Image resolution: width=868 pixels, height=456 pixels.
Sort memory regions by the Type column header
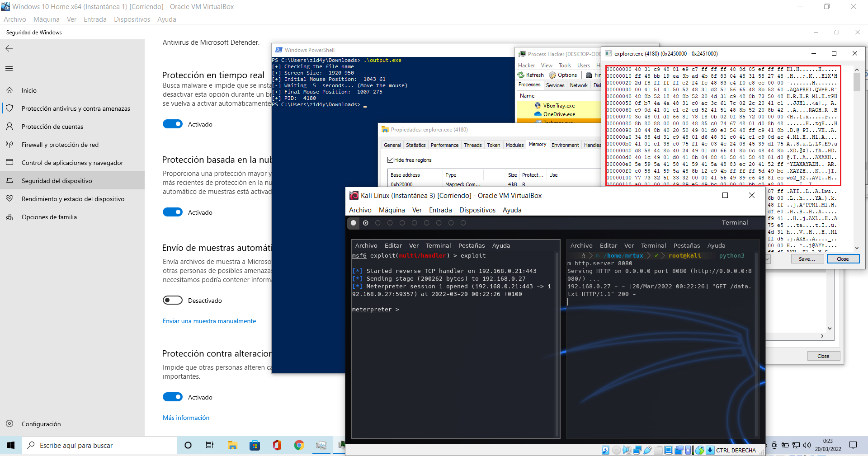(462, 175)
